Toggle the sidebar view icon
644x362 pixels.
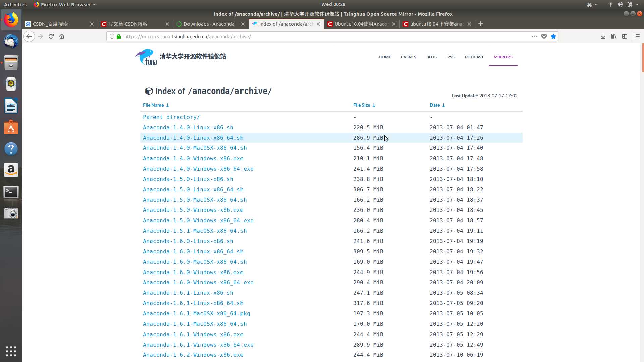pos(625,36)
